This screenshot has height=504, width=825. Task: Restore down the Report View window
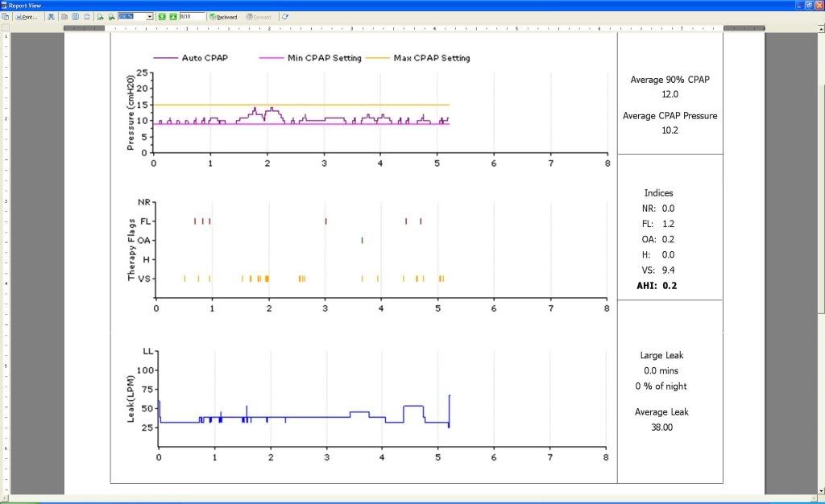[x=807, y=5]
